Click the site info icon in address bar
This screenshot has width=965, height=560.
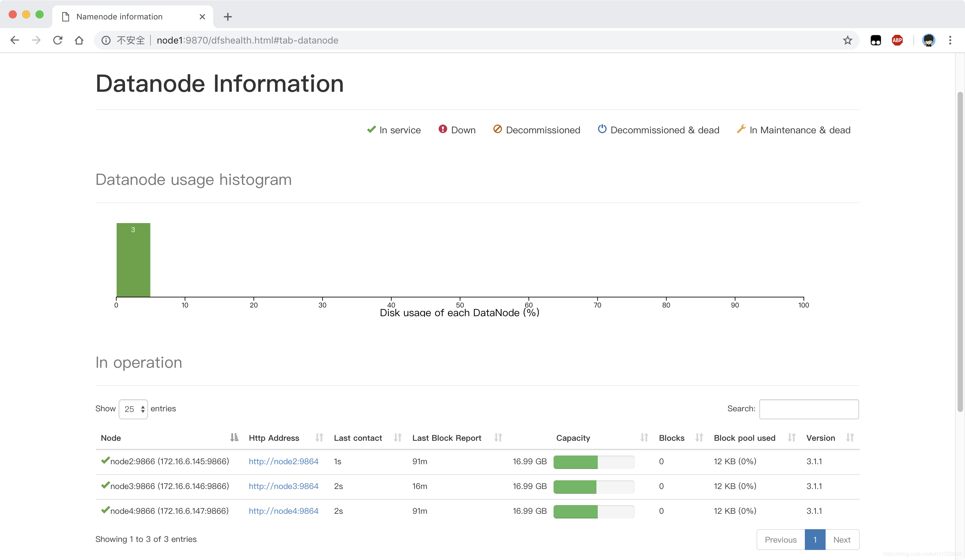(x=106, y=40)
